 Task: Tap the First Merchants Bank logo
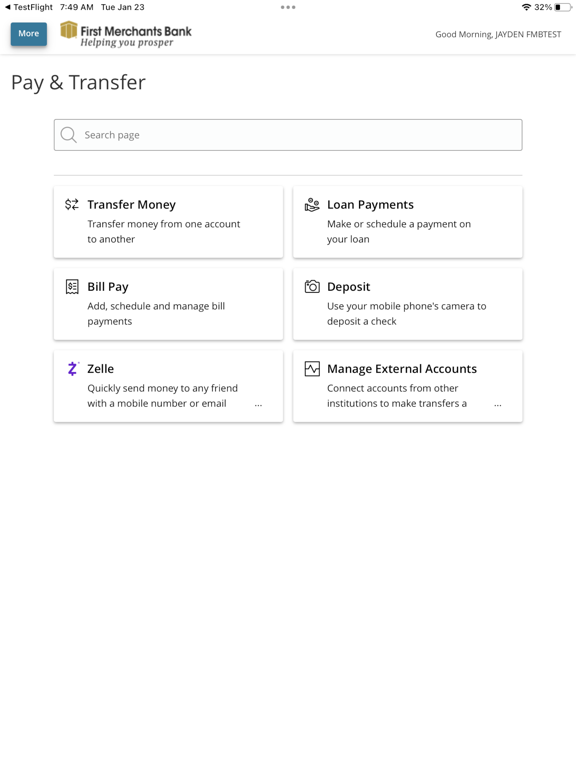tap(126, 34)
